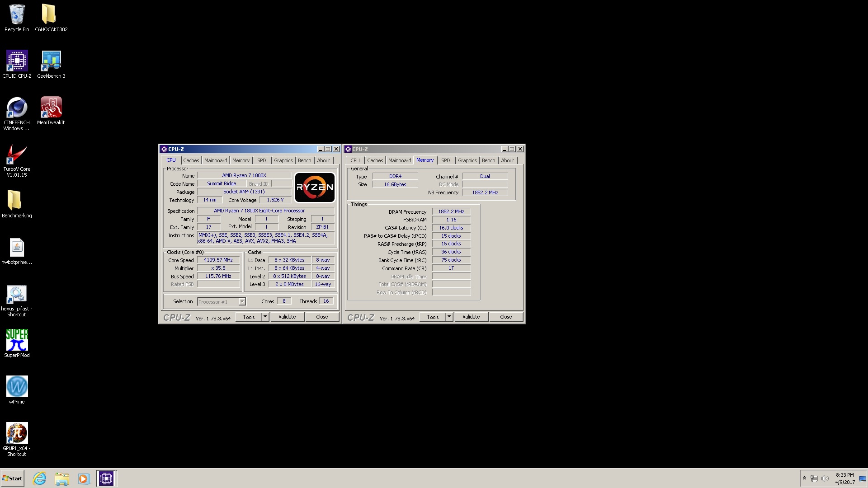Click the Start button

pyautogui.click(x=12, y=479)
